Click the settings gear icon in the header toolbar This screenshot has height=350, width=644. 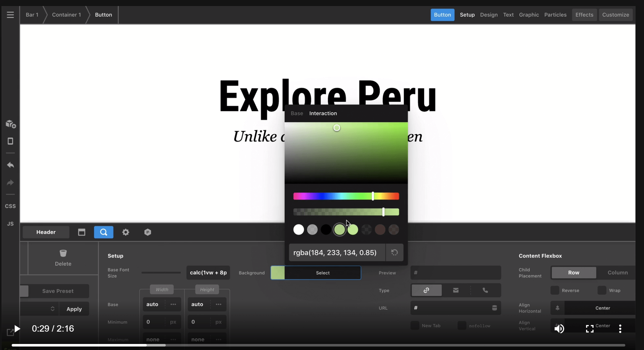point(126,232)
